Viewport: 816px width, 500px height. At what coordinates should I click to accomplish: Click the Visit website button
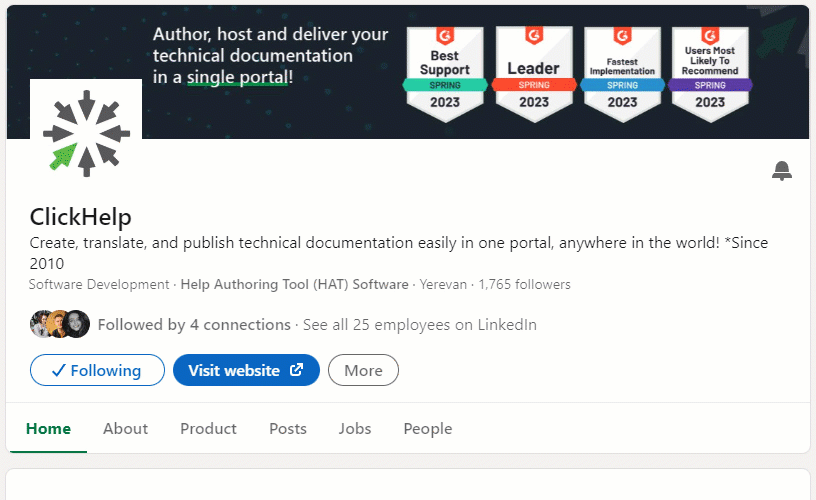coord(246,370)
